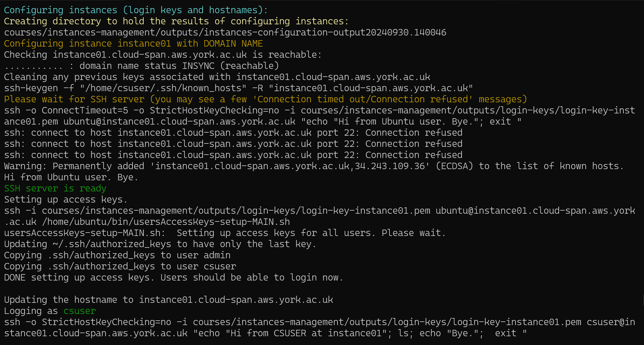The image size is (644, 345).
Task: Click the heading 'Configuring instances (login keys and hostnames):'
Action: coord(136,10)
